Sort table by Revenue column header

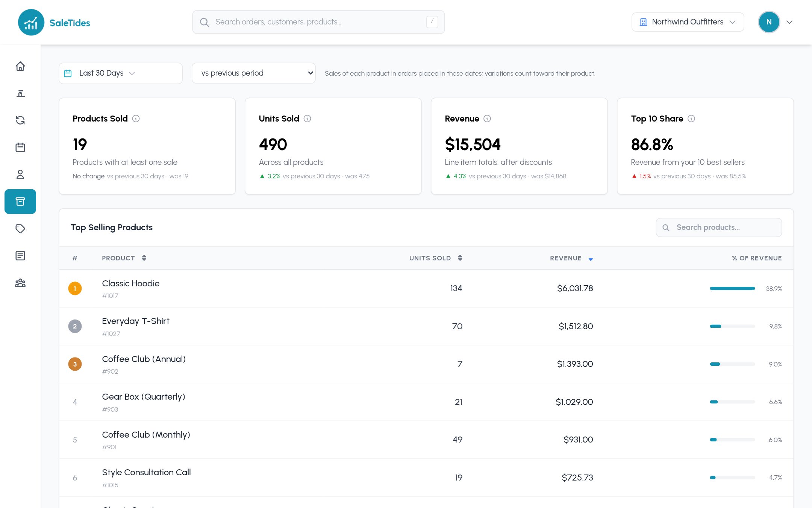click(571, 258)
